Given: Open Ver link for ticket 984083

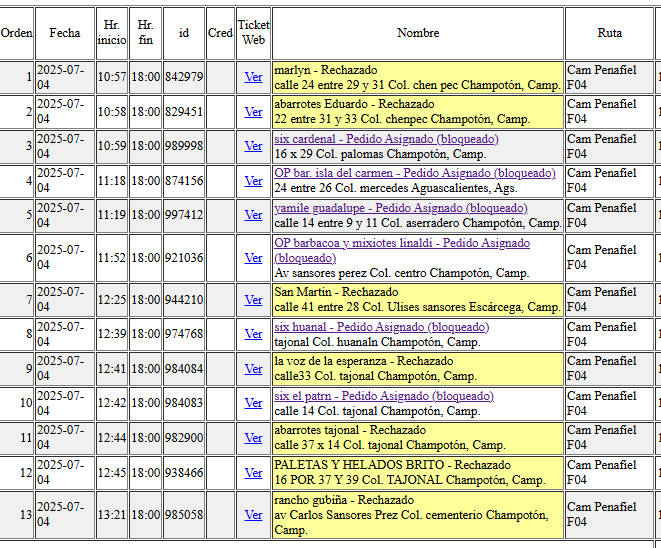Looking at the screenshot, I should pyautogui.click(x=254, y=402).
